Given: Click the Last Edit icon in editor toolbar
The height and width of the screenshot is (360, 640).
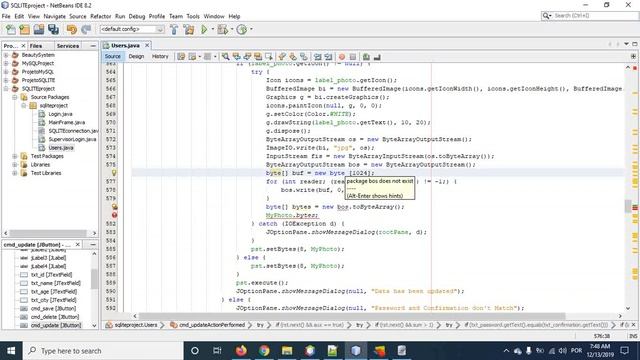Looking at the screenshot, I should click(181, 57).
